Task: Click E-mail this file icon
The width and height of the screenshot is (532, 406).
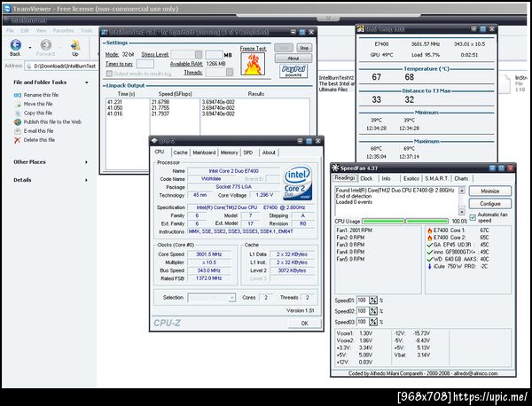Action: coord(18,131)
